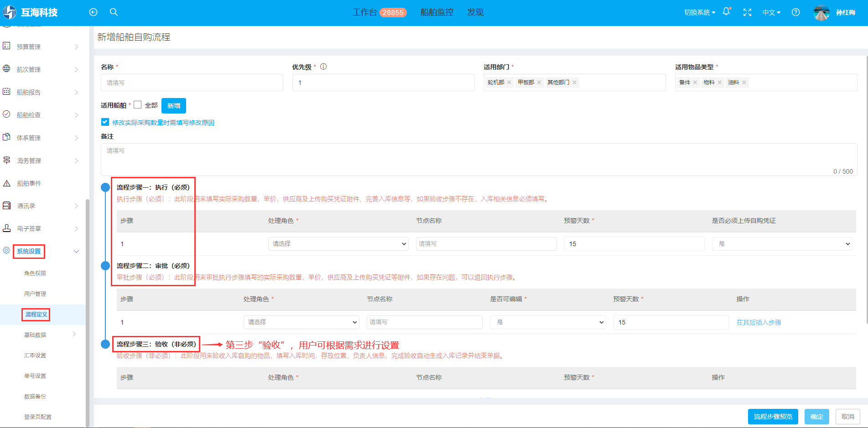868x428 pixels.
Task: Click 节点名称 field in 审批 step
Action: point(425,322)
